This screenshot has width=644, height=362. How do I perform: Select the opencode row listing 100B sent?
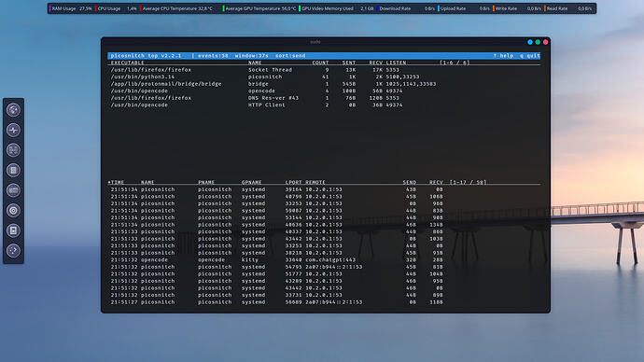pyautogui.click(x=325, y=90)
